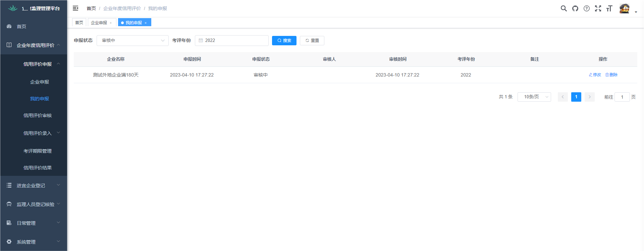Open the GitHub repository icon
This screenshot has height=251, width=644.
click(575, 8)
